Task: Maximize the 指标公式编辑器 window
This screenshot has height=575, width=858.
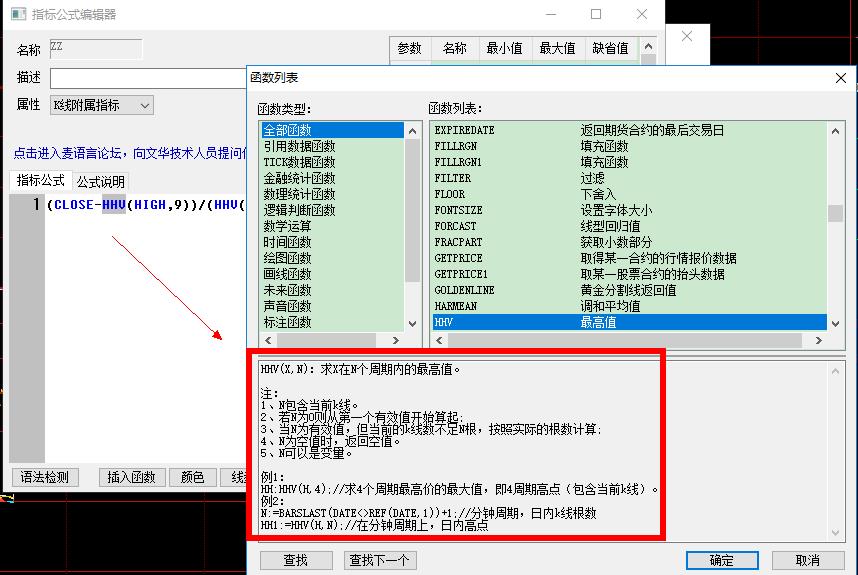Action: coord(596,15)
